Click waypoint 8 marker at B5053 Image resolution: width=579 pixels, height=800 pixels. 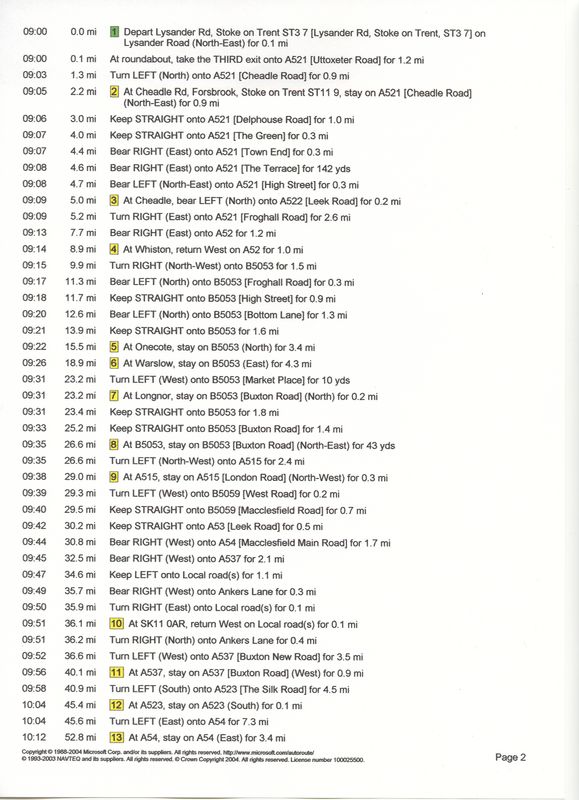coord(114,444)
